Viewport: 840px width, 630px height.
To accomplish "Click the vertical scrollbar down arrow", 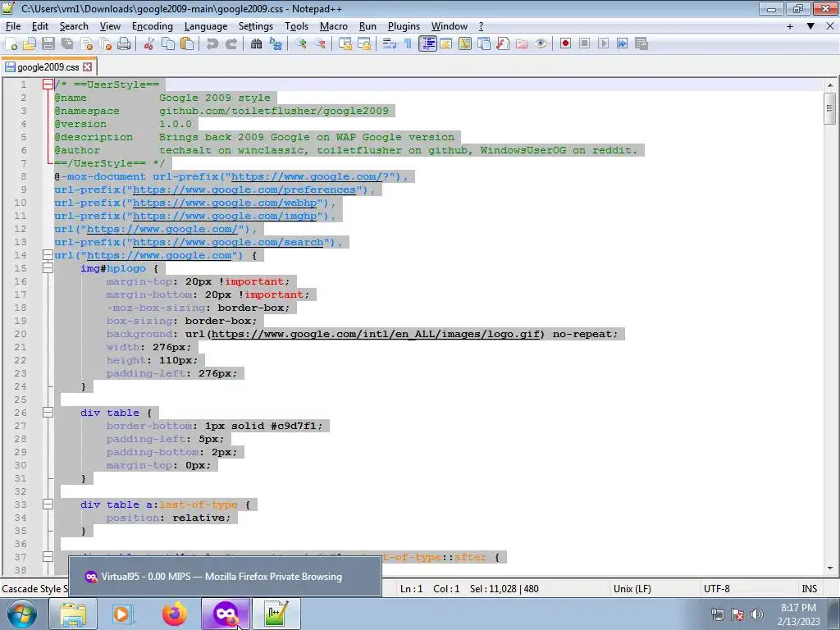I will point(830,568).
